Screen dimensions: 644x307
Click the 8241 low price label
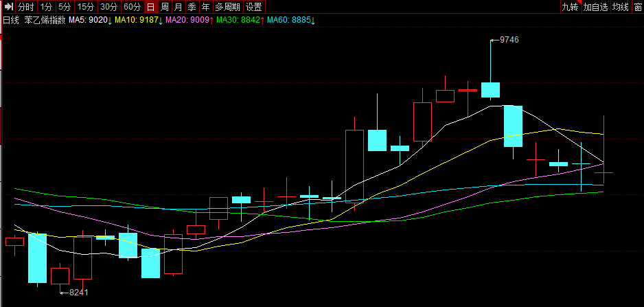[78, 293]
